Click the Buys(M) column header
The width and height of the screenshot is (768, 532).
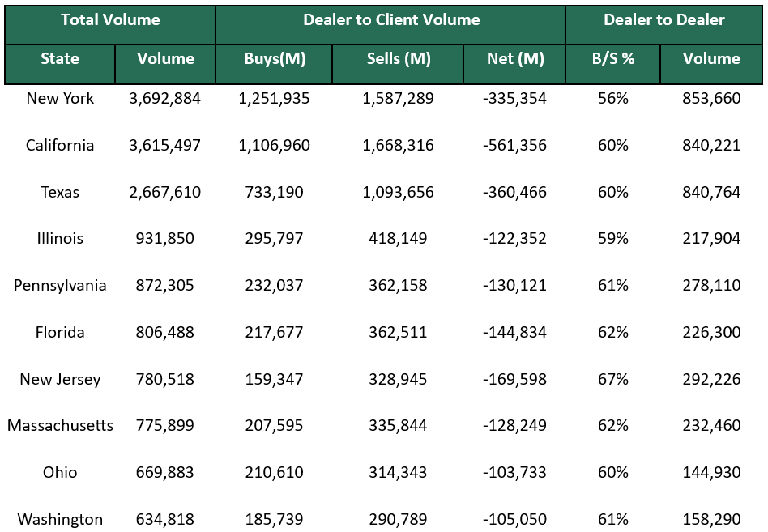pyautogui.click(x=275, y=59)
